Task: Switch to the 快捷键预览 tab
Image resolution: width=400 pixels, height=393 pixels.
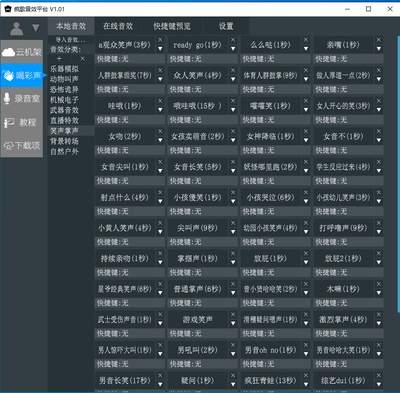Action: click(x=172, y=26)
